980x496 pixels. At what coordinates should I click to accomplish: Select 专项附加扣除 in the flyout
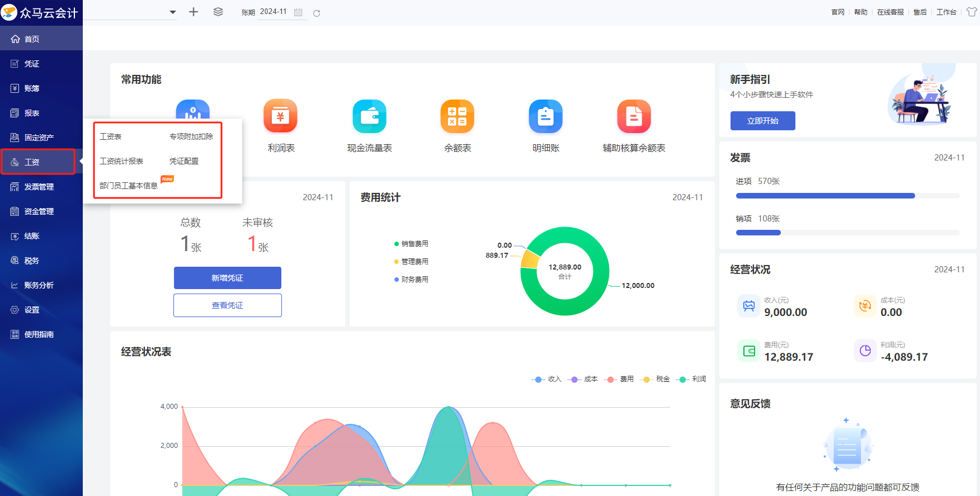191,136
